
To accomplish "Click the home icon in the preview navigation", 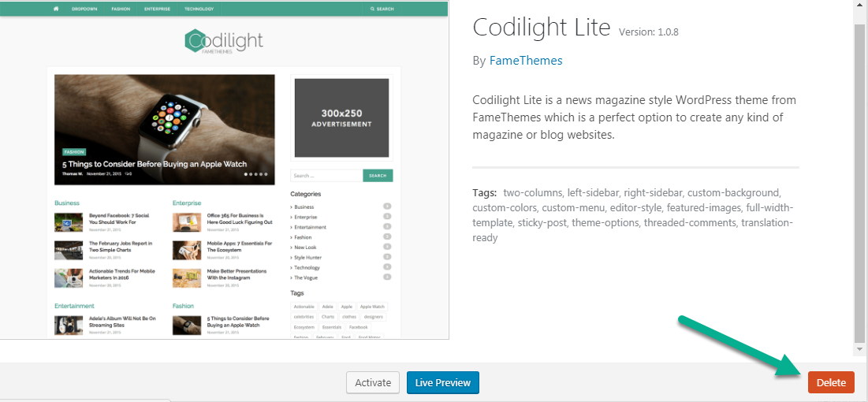I will (56, 9).
